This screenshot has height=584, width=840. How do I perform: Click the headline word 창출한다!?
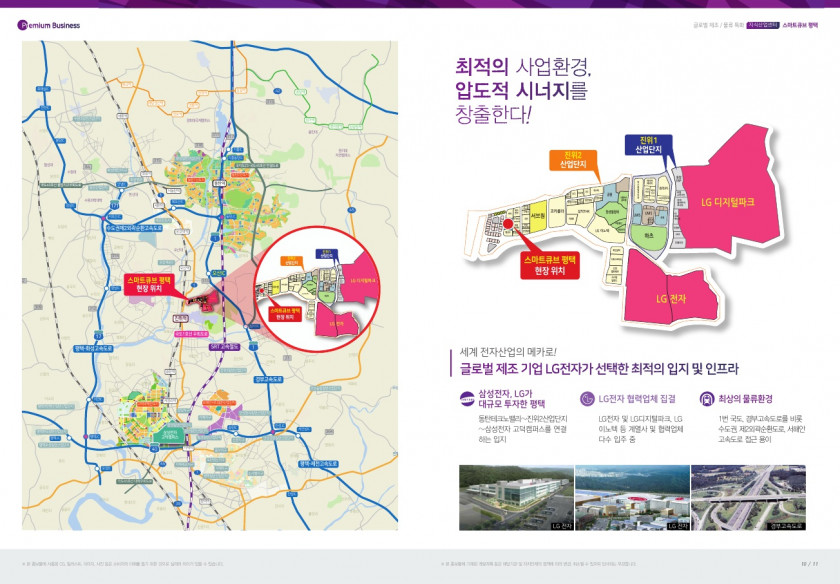(493, 115)
